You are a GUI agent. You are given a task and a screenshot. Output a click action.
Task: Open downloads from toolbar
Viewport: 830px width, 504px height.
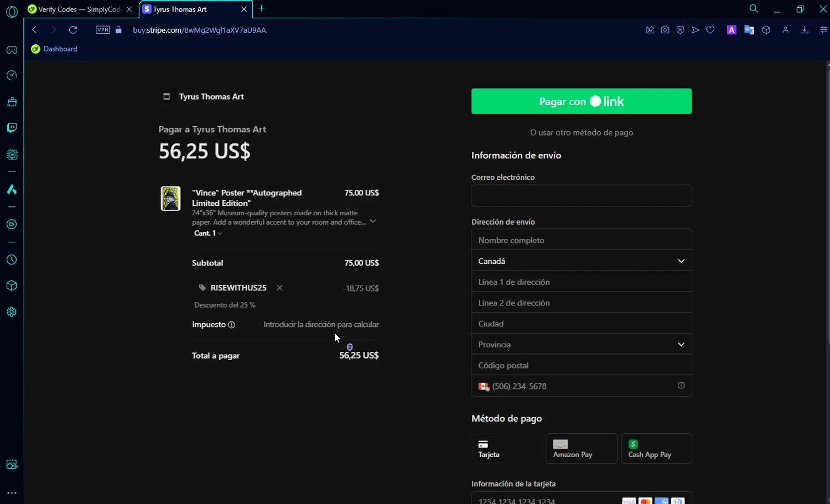(805, 30)
